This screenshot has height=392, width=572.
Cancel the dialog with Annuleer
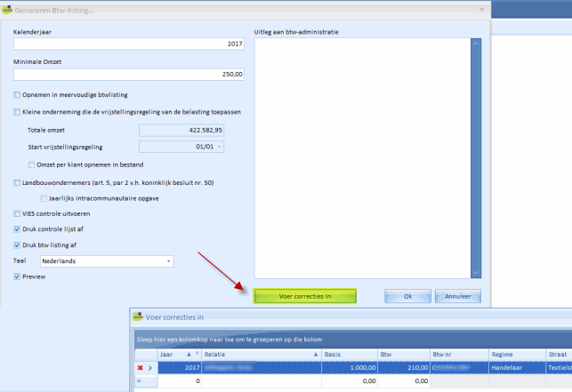tap(458, 296)
